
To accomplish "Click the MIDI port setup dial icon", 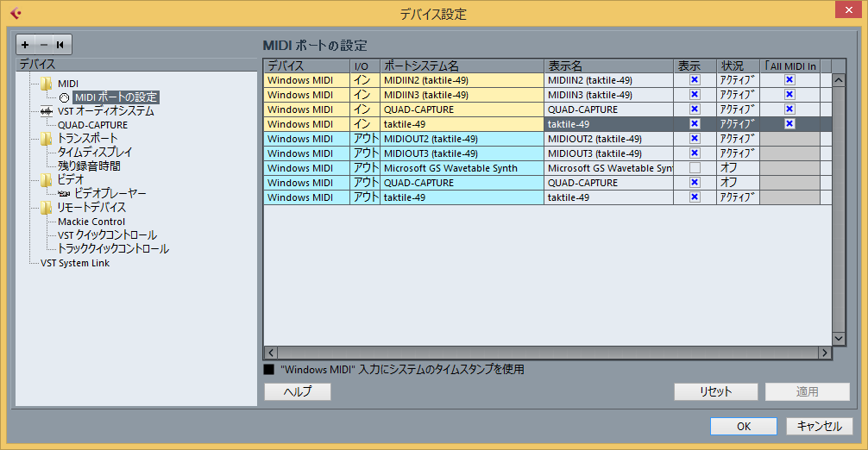I will tap(64, 98).
